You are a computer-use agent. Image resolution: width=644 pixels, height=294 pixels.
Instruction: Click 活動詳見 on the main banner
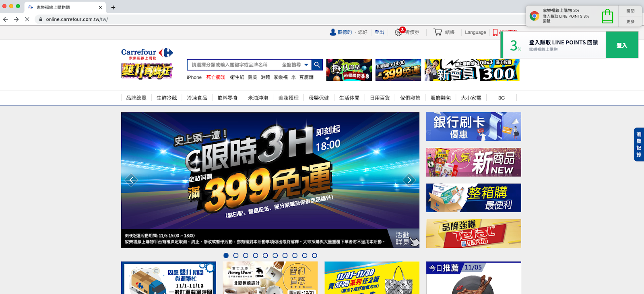click(x=403, y=238)
